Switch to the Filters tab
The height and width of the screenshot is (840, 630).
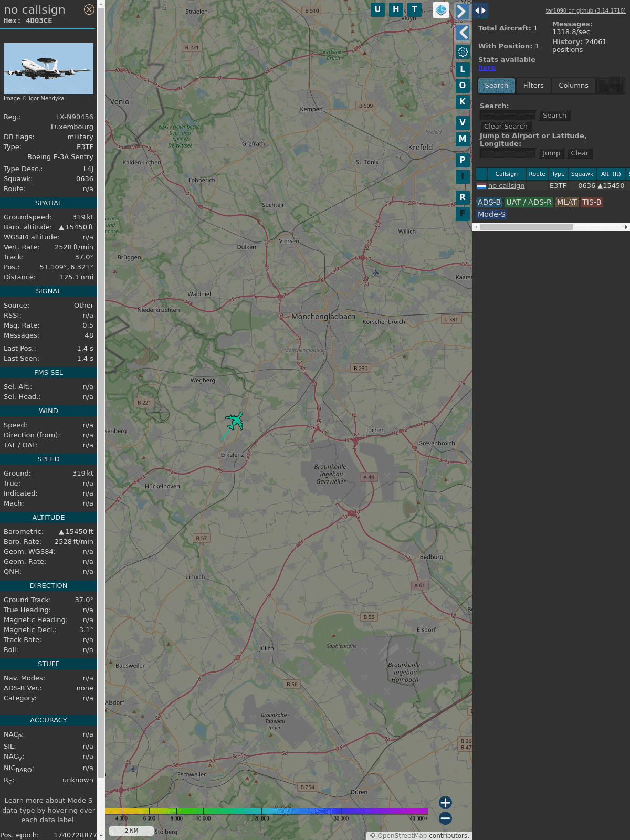click(x=533, y=86)
